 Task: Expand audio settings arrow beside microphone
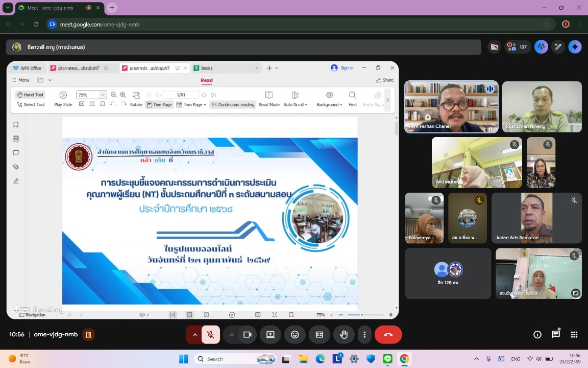point(194,335)
